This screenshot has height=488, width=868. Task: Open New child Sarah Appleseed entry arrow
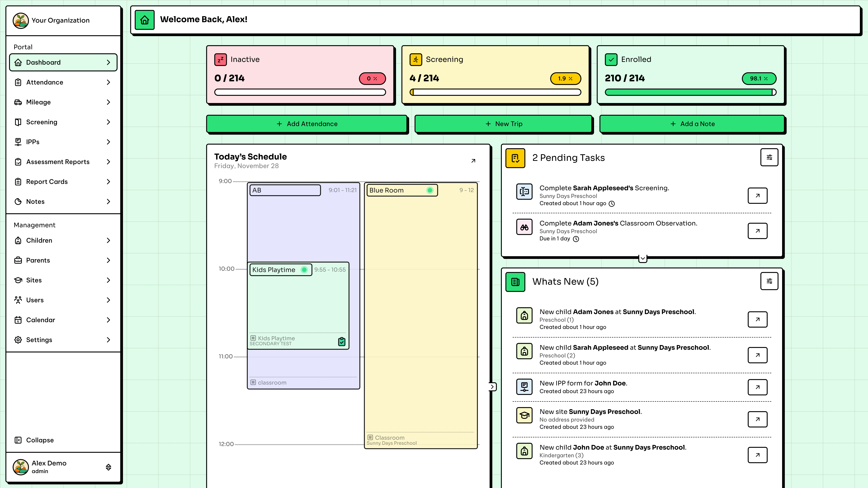tap(757, 355)
